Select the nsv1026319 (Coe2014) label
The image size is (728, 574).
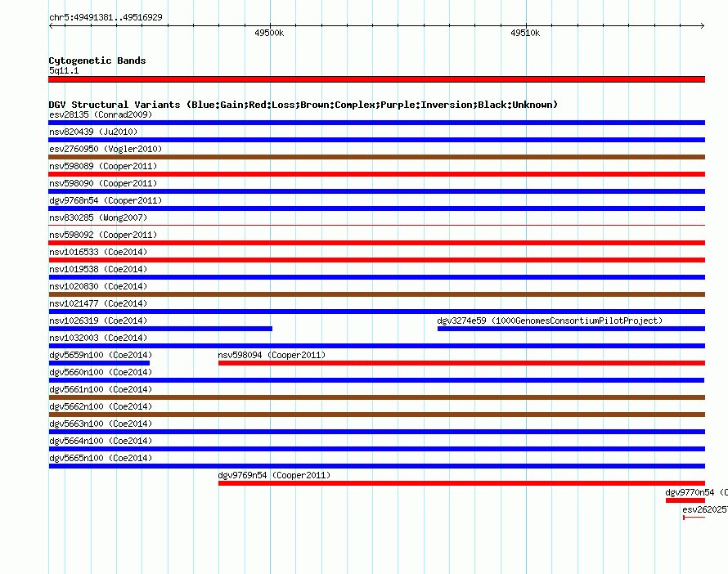[x=98, y=321]
